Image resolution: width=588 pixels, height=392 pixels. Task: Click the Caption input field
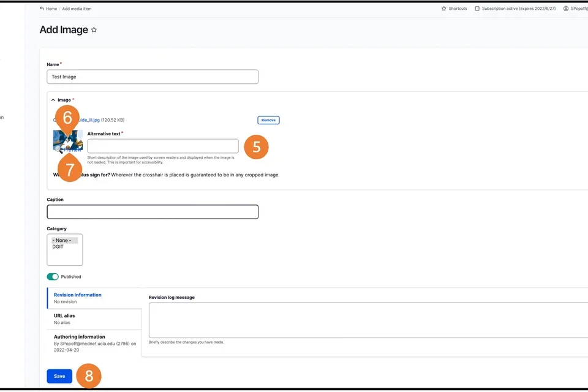(x=152, y=211)
